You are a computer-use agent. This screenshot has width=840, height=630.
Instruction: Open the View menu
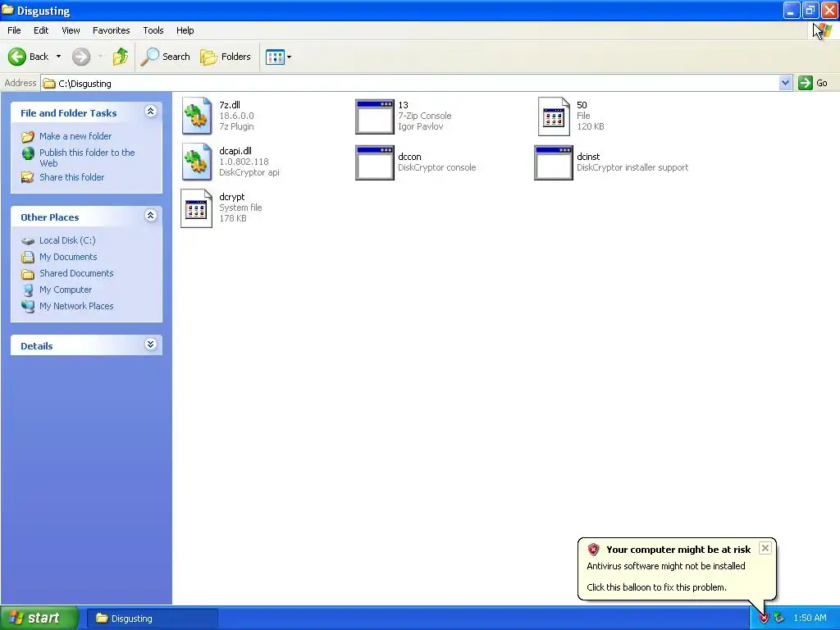(x=71, y=30)
